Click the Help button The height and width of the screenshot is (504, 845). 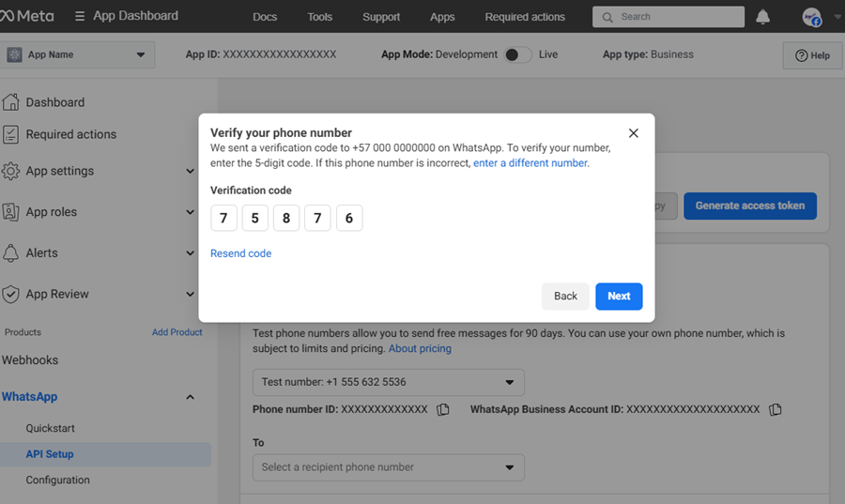(812, 55)
